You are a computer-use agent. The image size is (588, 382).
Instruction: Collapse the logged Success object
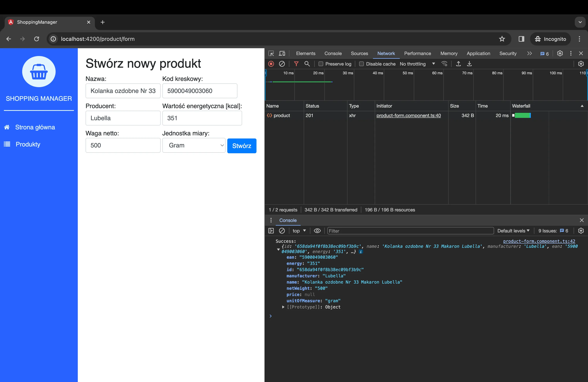[278, 250]
